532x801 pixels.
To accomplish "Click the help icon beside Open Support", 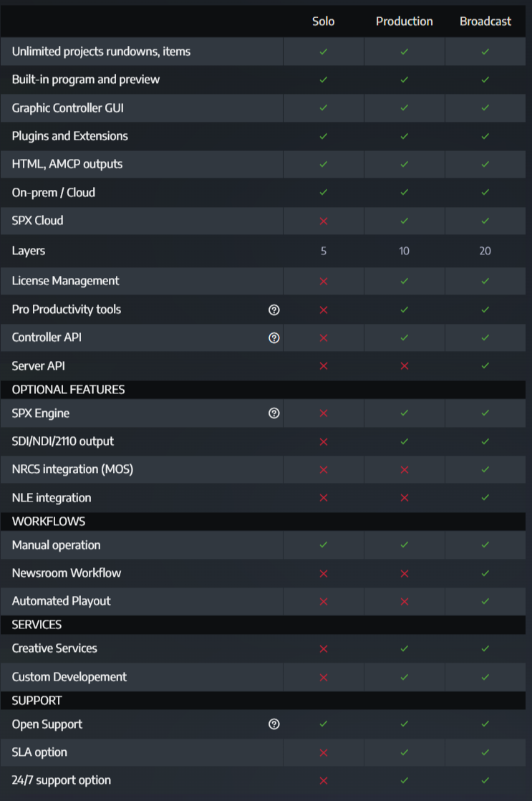I will click(x=274, y=724).
